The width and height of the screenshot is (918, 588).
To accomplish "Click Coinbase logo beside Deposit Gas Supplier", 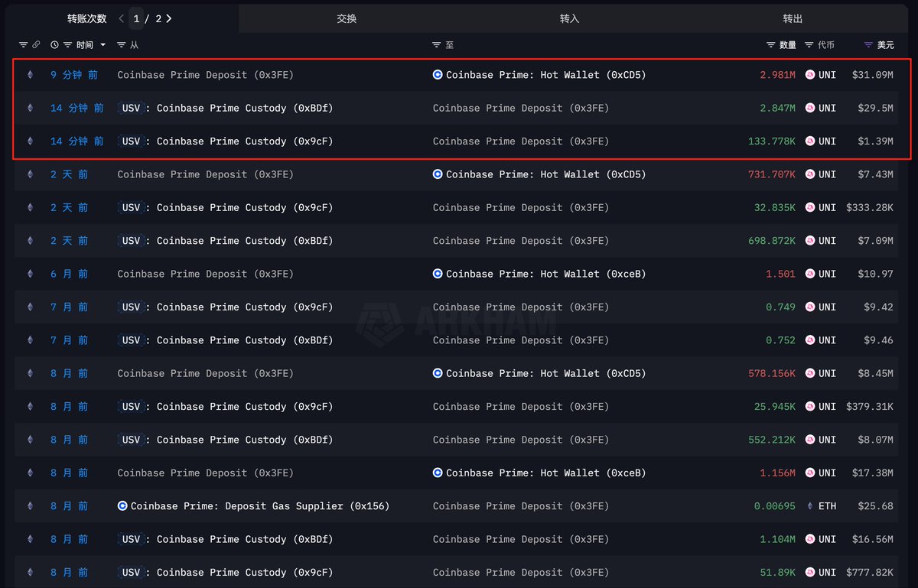I will pos(122,506).
